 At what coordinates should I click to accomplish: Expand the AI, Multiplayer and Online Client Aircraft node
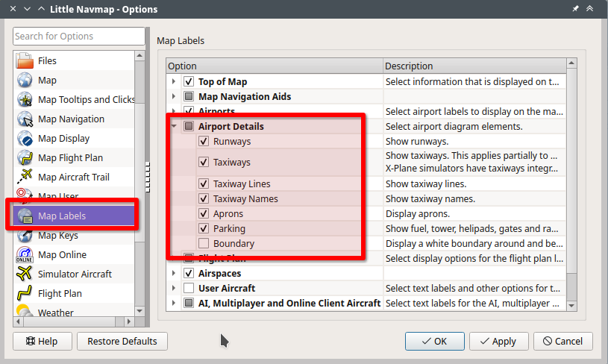[x=174, y=303]
